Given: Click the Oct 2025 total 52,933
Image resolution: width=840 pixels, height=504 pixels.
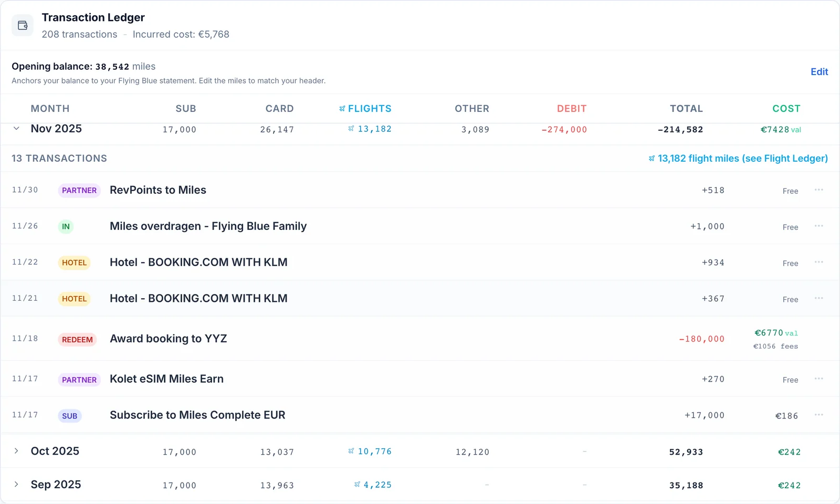Looking at the screenshot, I should pos(686,452).
